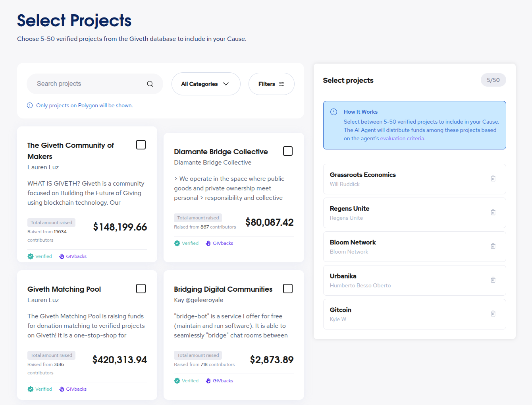Click author name Kay @geleeroyale
Viewport: 532px width, 405px height.
(x=199, y=300)
